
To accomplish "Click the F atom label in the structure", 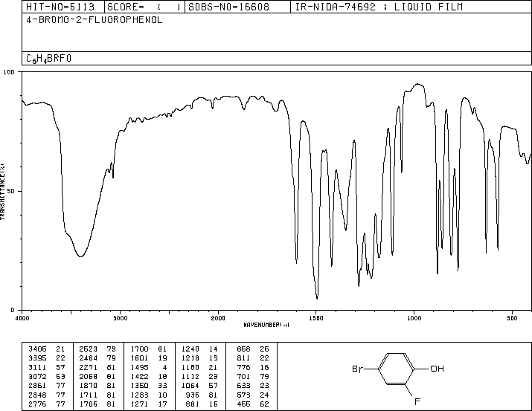I will point(417,401).
